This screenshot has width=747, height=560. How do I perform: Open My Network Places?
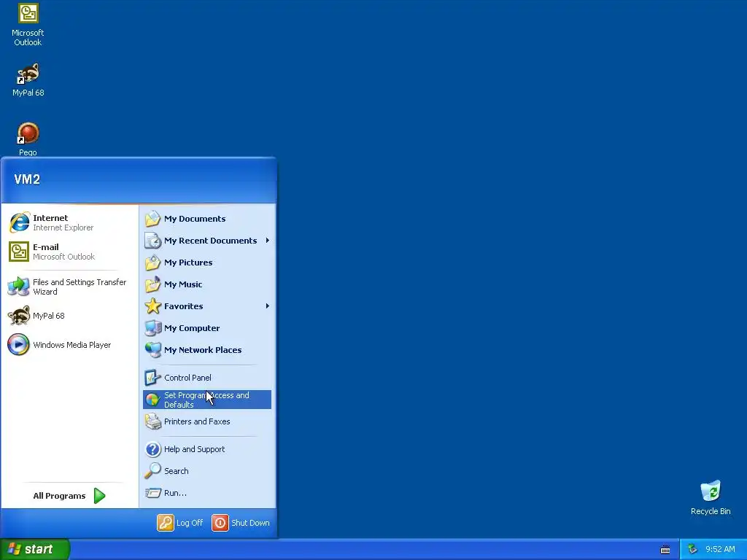click(x=207, y=350)
